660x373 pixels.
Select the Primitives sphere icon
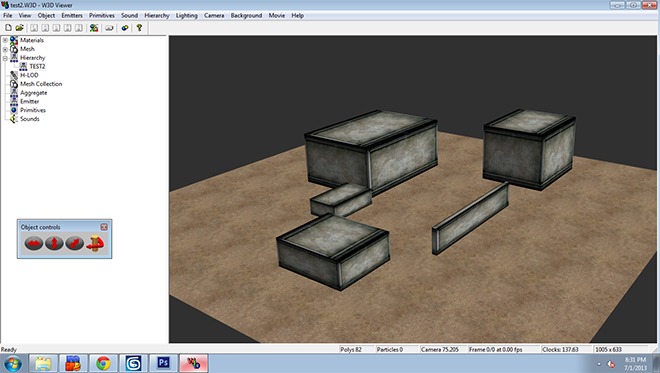point(14,110)
